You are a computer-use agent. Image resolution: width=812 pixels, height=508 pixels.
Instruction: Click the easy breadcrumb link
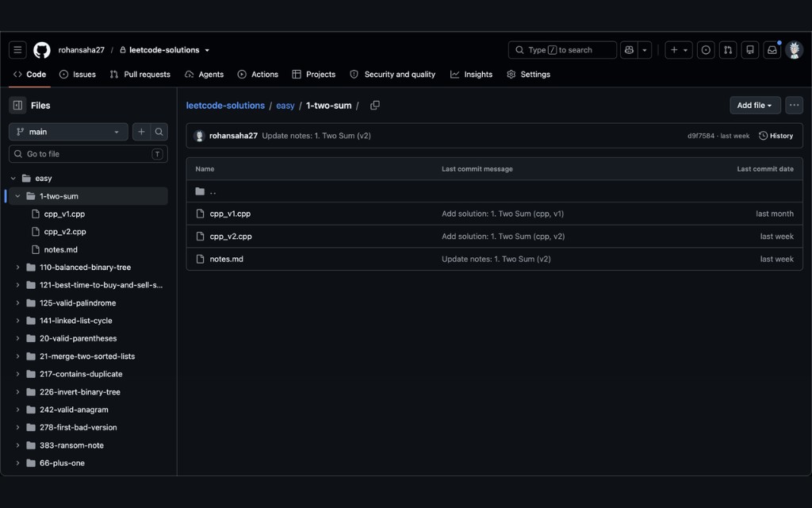click(x=285, y=106)
